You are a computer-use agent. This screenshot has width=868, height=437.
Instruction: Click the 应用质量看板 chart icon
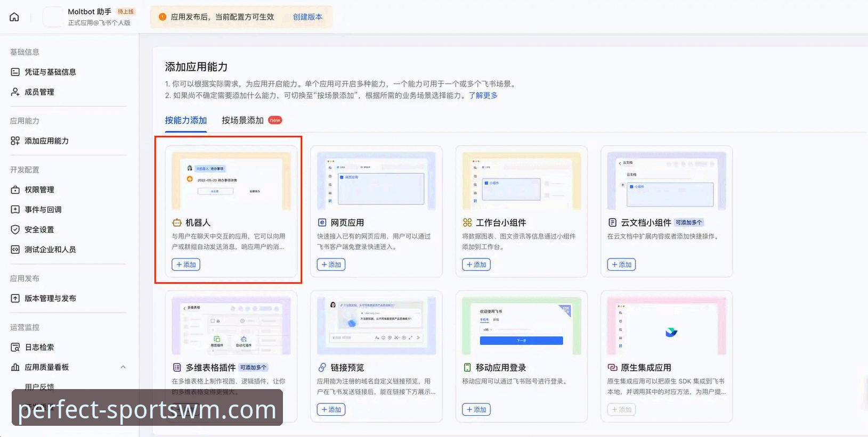pos(15,367)
